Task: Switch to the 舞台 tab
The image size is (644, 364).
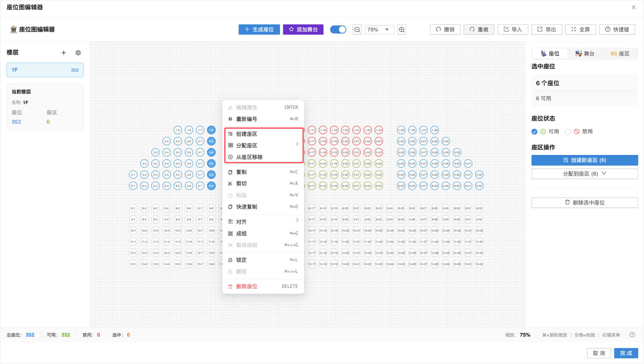Action: click(x=585, y=53)
